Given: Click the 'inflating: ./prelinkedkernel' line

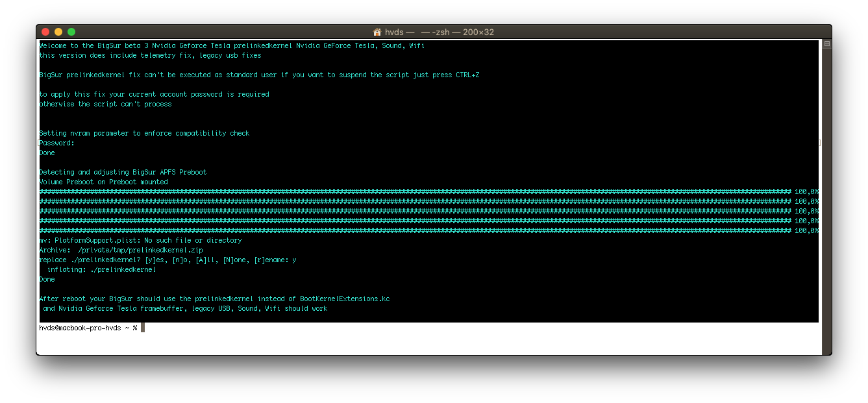Looking at the screenshot, I should pos(101,269).
